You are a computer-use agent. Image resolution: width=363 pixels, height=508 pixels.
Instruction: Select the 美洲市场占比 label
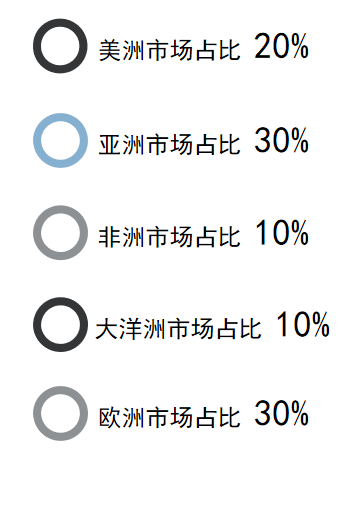point(169,50)
